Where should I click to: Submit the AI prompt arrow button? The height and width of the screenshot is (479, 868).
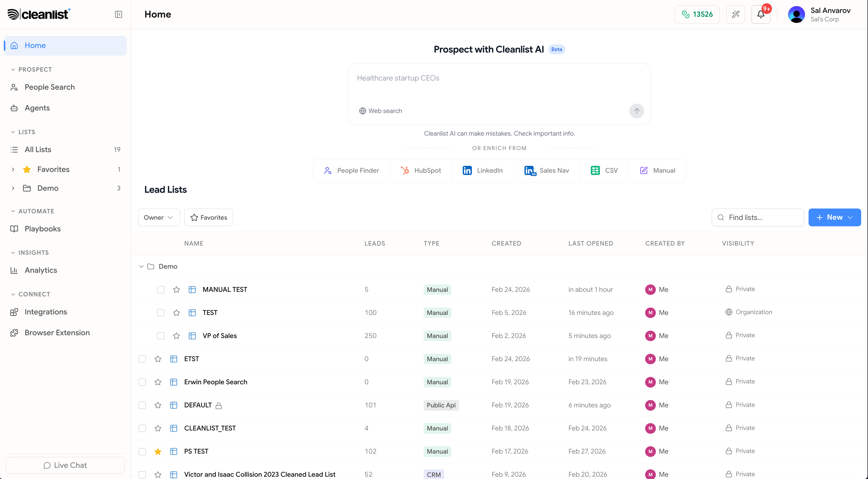point(637,111)
